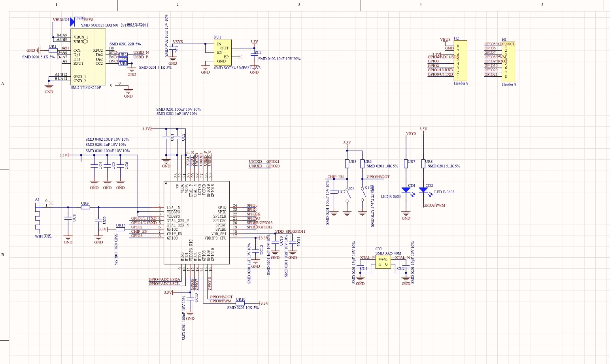
Task: Select the 'SMD 0402 10UF 10V 10%' text
Action: 107,139
